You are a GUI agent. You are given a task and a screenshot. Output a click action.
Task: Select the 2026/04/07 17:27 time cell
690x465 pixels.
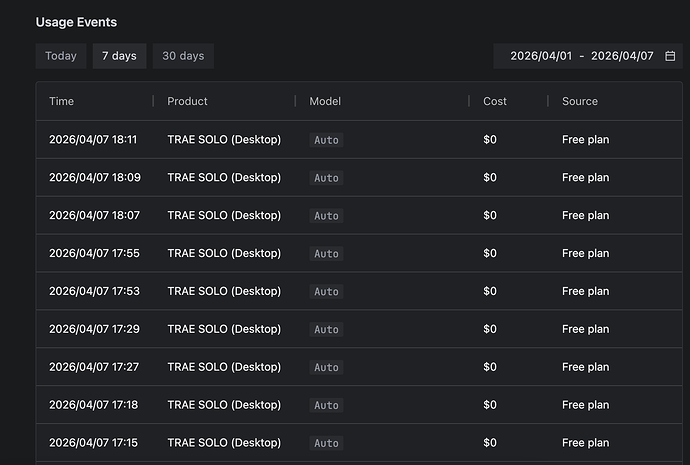[94, 366]
